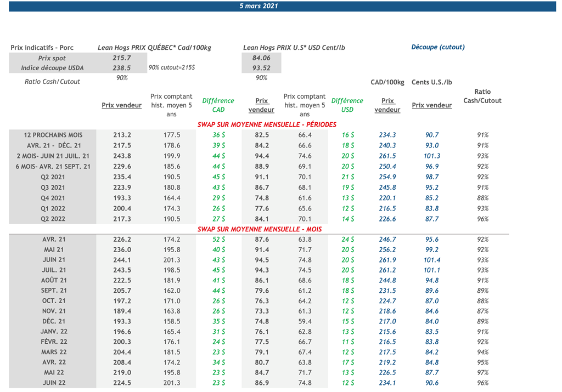Select the "CAD/100kg" column header
Image resolution: width=562 pixels, height=392 pixels.
(x=387, y=82)
